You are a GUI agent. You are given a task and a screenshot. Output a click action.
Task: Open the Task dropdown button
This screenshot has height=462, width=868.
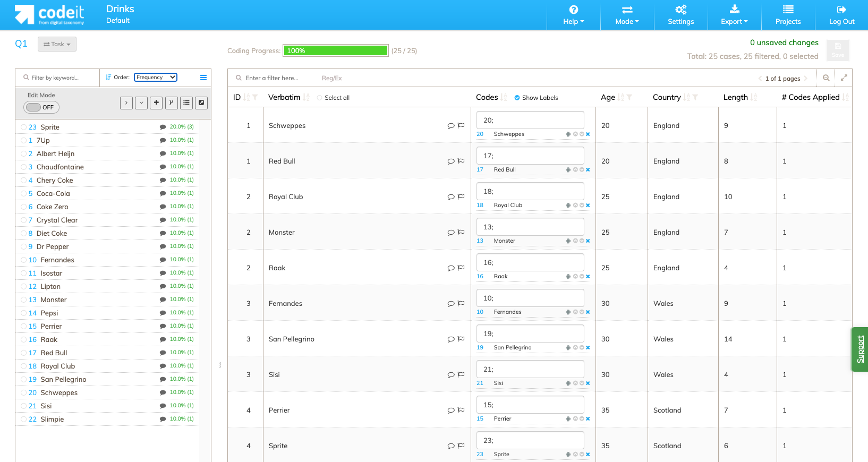pos(57,44)
